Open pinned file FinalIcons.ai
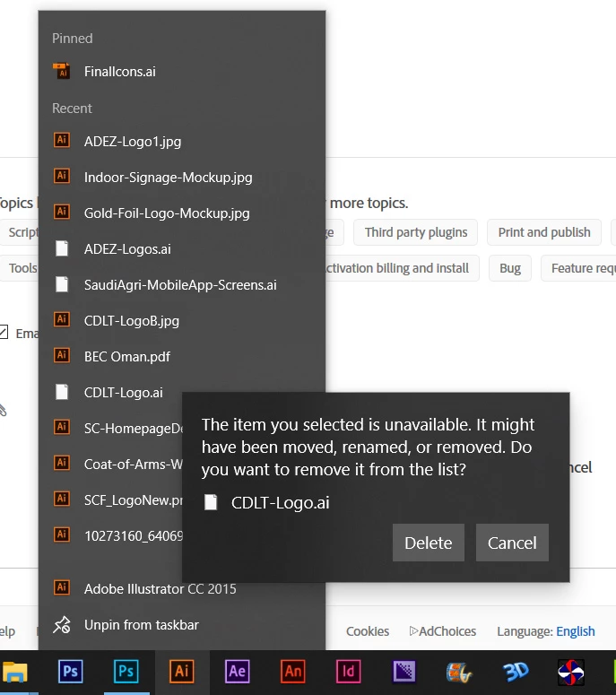Image resolution: width=616 pixels, height=695 pixels. (182, 72)
